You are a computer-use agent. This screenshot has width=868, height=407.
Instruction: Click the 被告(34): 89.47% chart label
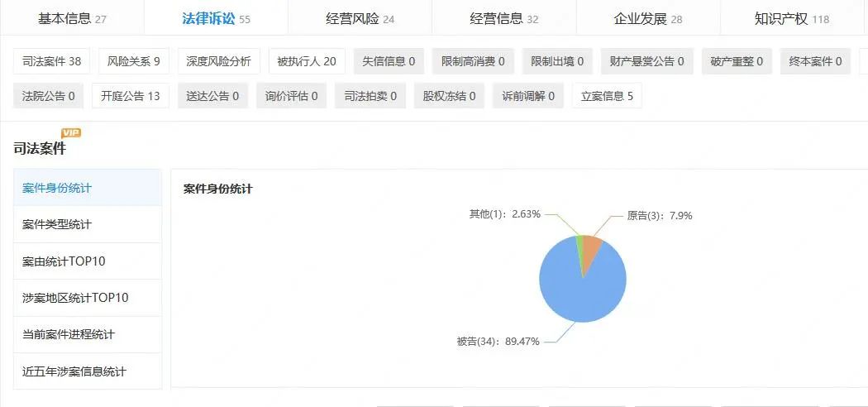(x=498, y=341)
